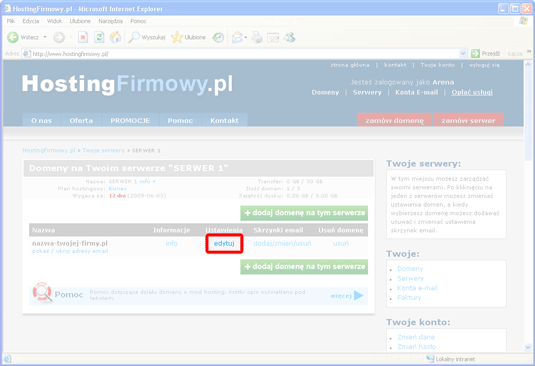Click the vertical scrollbar down arrow
Screen dimensions: 535x366
point(528,347)
